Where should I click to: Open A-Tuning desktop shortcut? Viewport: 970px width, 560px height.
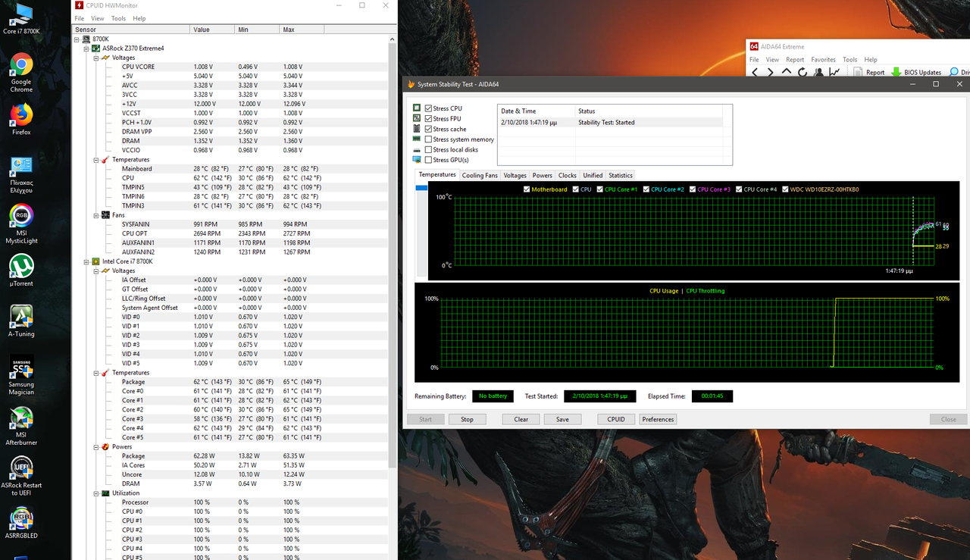21,320
